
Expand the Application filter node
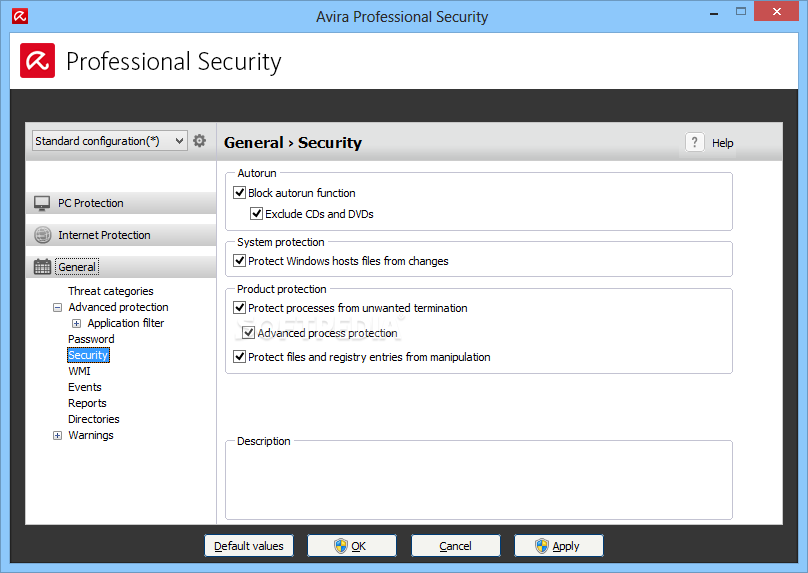click(x=76, y=324)
